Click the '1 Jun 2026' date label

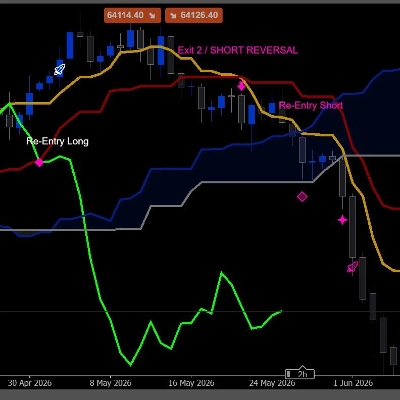pos(353,383)
